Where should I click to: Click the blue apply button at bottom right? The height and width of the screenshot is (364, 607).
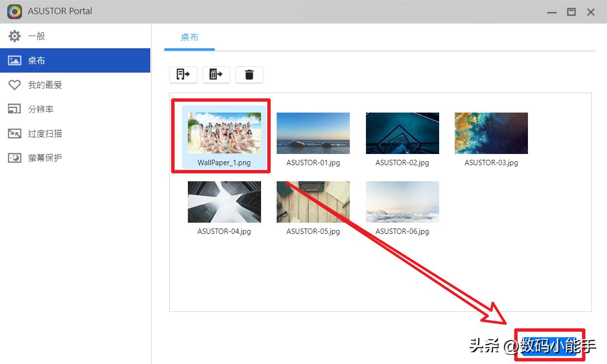coord(549,345)
